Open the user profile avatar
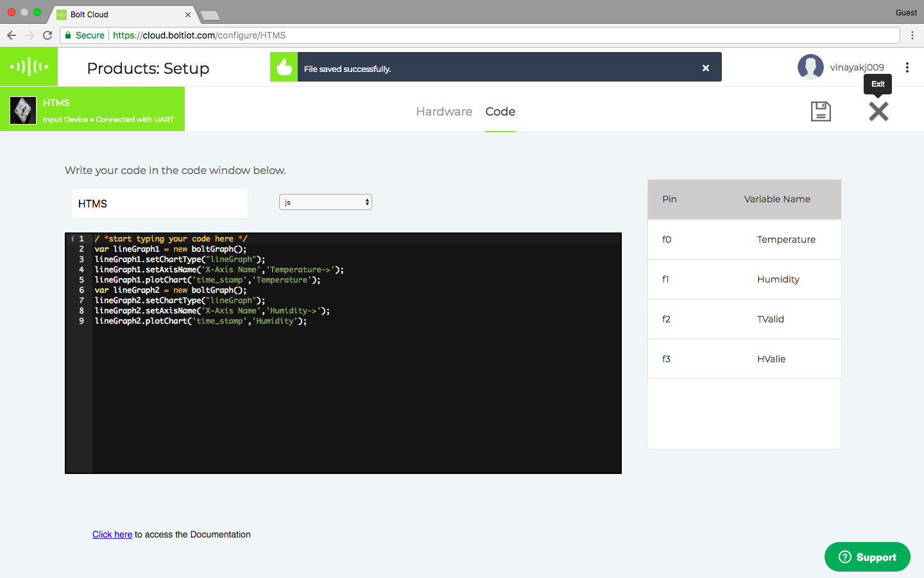This screenshot has width=924, height=578. pos(810,67)
